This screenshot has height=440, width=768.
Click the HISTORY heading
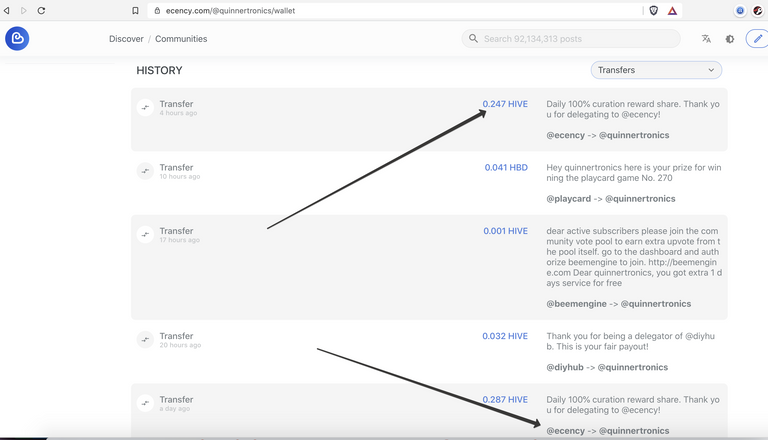[159, 70]
